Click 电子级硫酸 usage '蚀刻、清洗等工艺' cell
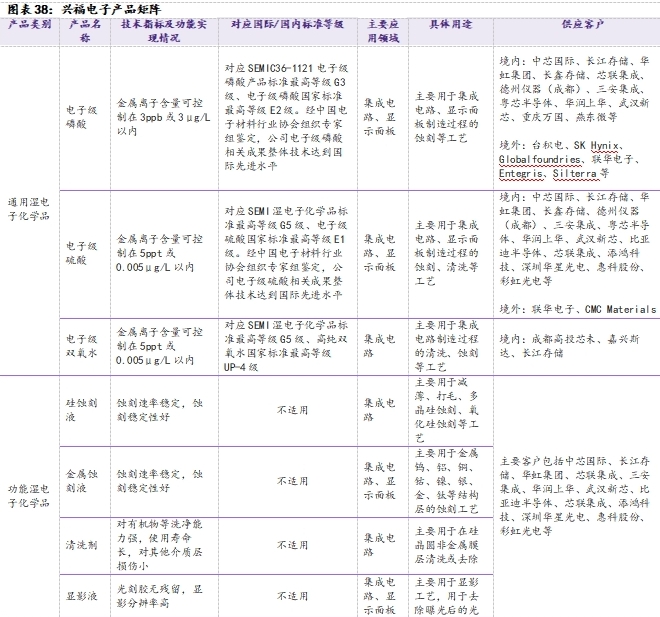660x617 pixels. click(x=447, y=253)
